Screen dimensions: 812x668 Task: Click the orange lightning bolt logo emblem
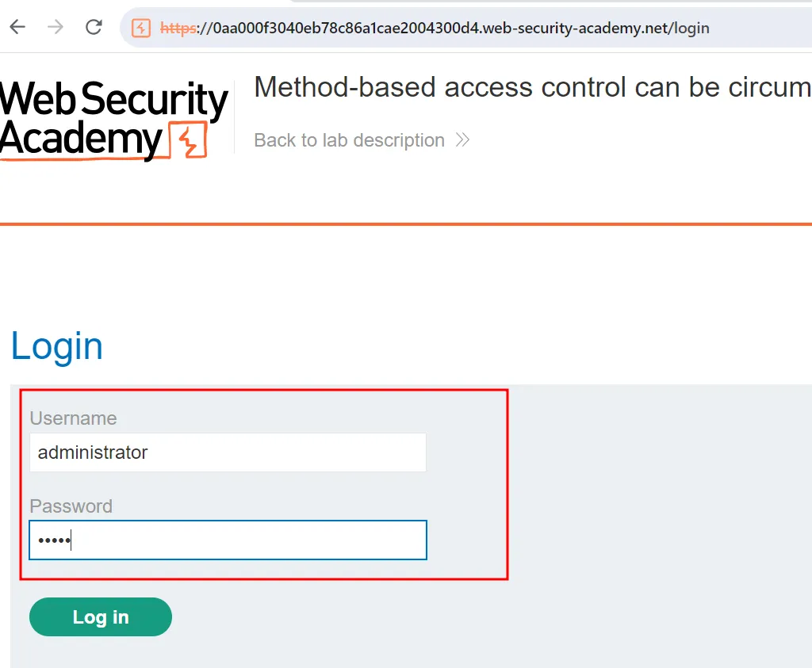[189, 143]
